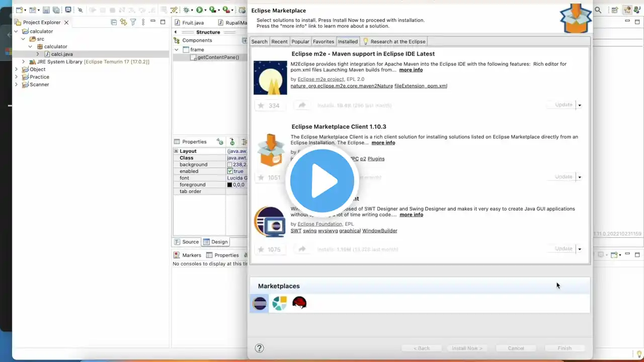The image size is (644, 362).
Task: Click the black foreground color swatch
Action: [230, 185]
